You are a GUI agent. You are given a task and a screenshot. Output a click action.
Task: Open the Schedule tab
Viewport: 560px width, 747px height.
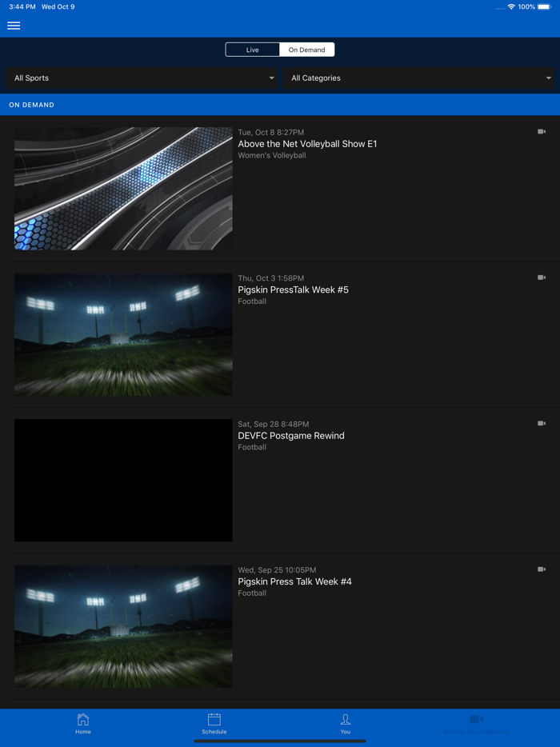point(214,724)
